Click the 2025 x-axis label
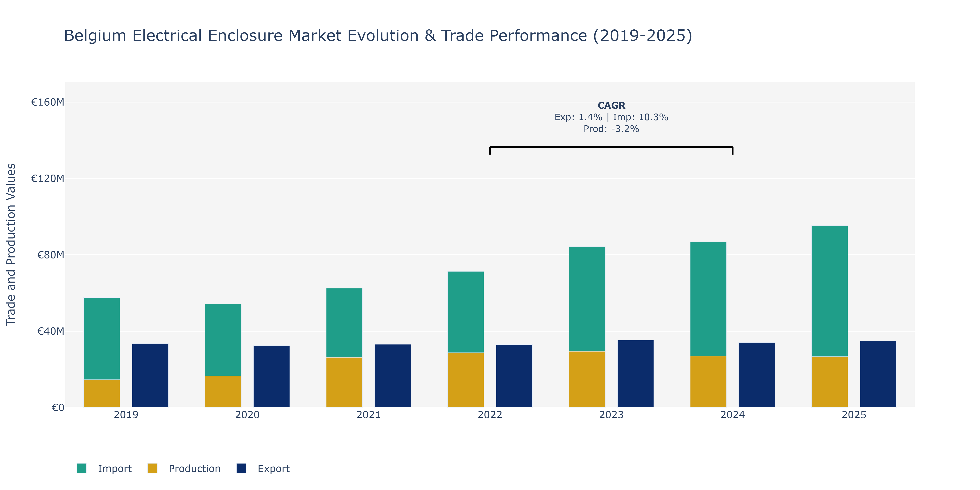Screen dimensions: 980x490 point(854,415)
